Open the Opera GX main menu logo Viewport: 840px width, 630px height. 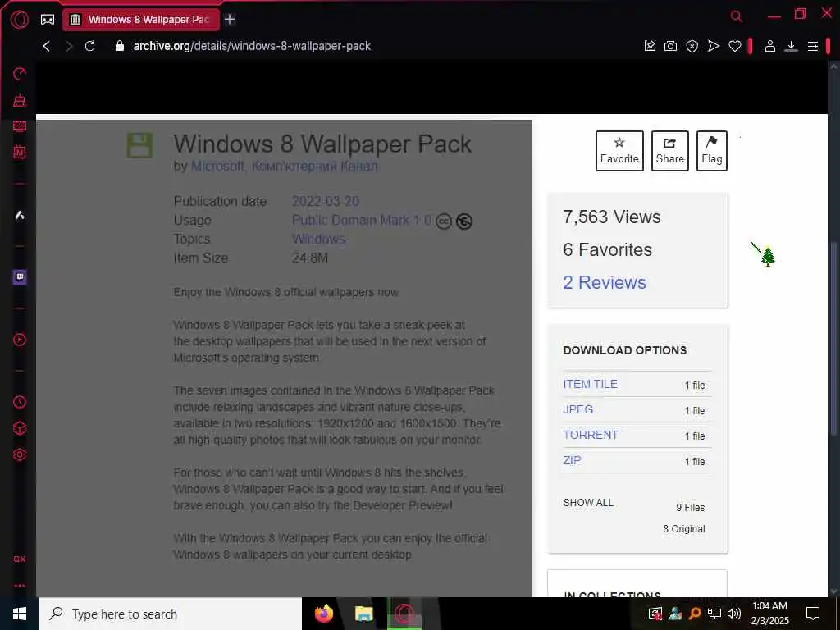(20, 20)
